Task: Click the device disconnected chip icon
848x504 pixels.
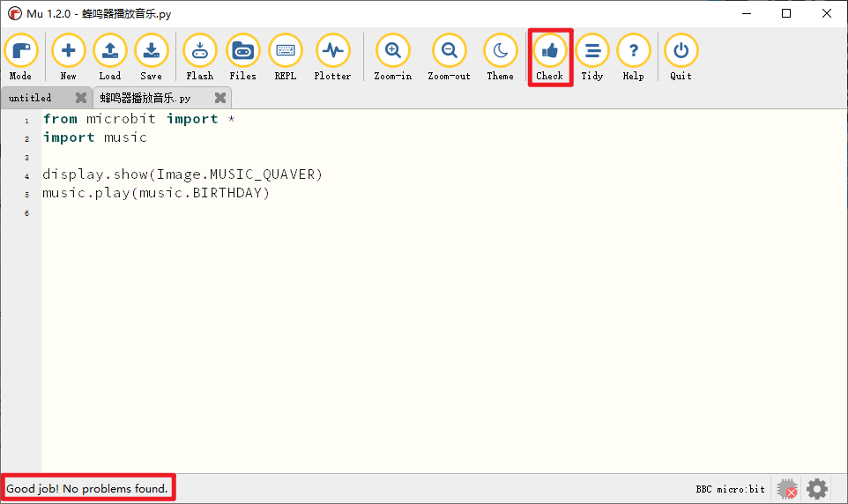Action: (x=787, y=489)
